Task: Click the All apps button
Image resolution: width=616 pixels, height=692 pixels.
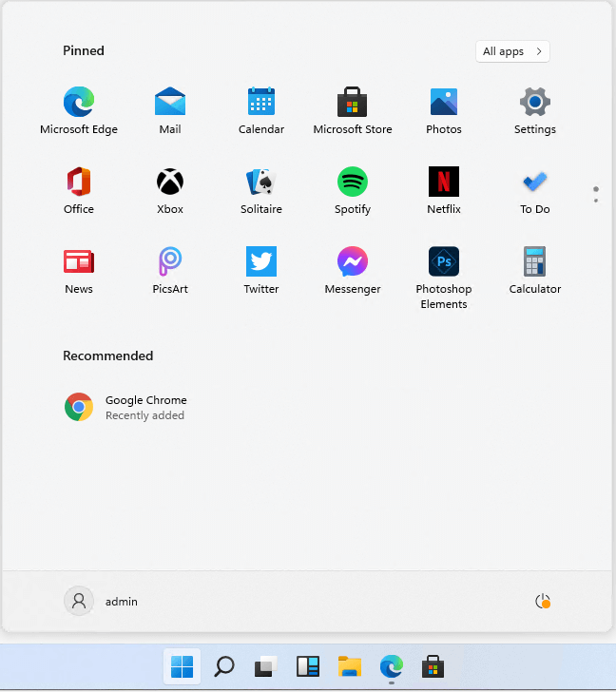Action: click(512, 51)
